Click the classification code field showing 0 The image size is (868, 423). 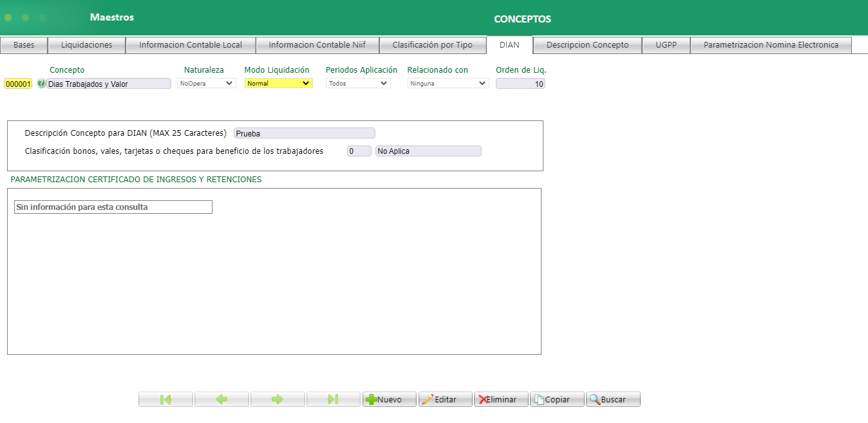(x=359, y=151)
